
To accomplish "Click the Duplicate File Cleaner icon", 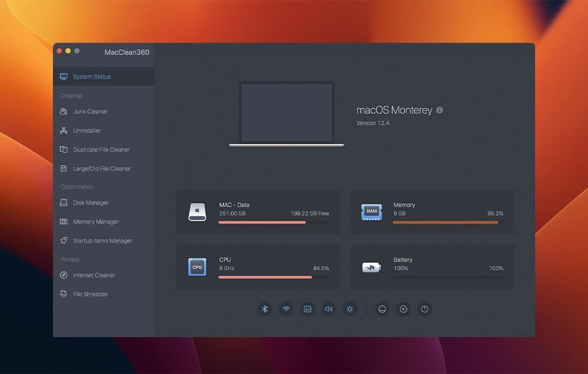I will (64, 149).
